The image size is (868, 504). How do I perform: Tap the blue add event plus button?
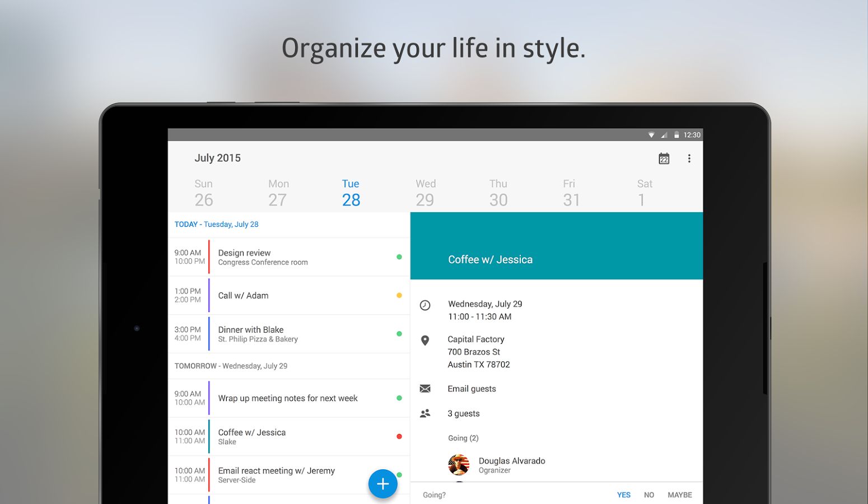click(382, 484)
